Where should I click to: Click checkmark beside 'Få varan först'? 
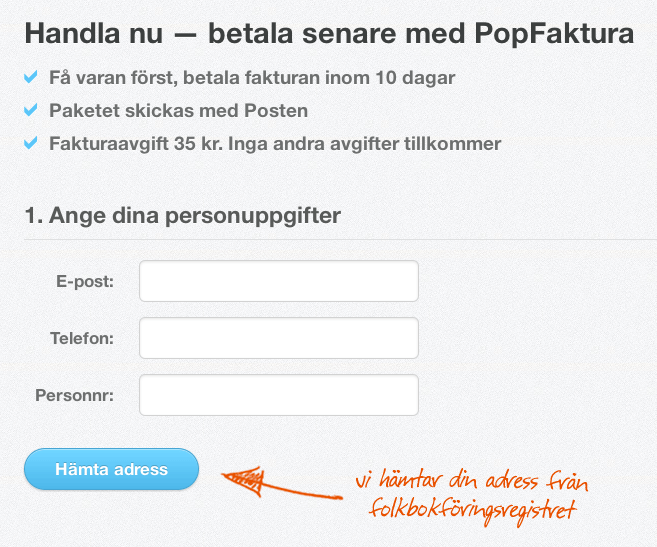31,77
